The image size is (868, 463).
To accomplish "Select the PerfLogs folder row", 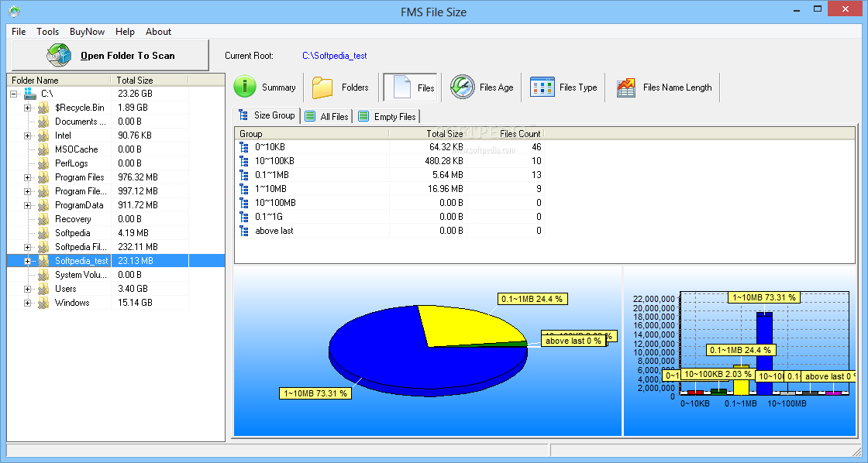I will click(98, 163).
